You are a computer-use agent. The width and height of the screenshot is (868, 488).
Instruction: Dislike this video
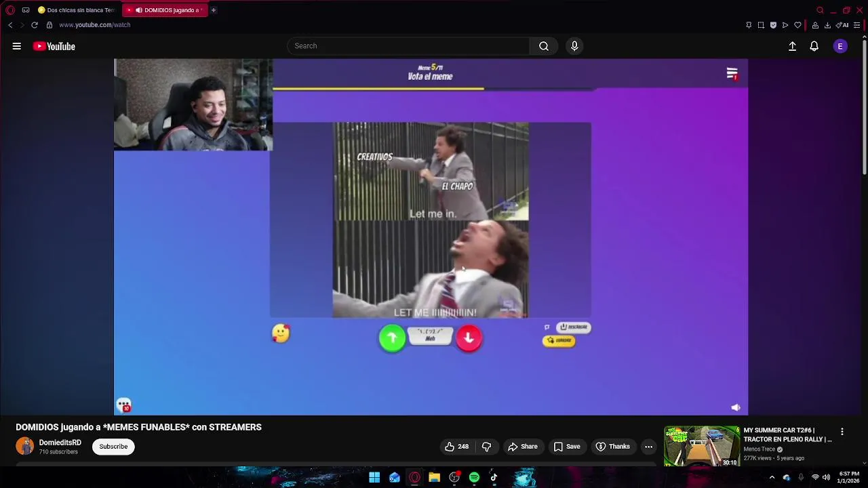pyautogui.click(x=486, y=447)
